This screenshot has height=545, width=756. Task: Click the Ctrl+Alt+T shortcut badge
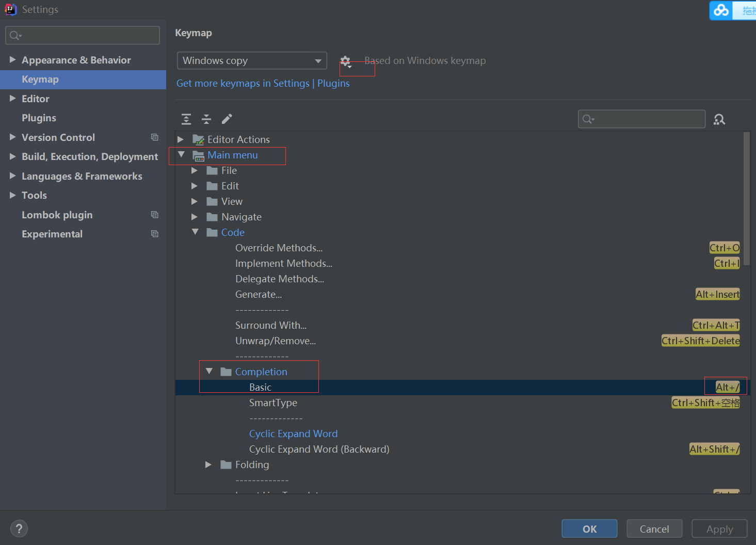(716, 325)
